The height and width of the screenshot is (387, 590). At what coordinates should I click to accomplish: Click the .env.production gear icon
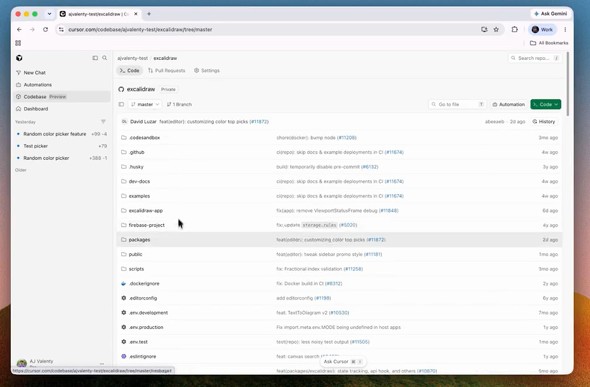click(x=123, y=327)
